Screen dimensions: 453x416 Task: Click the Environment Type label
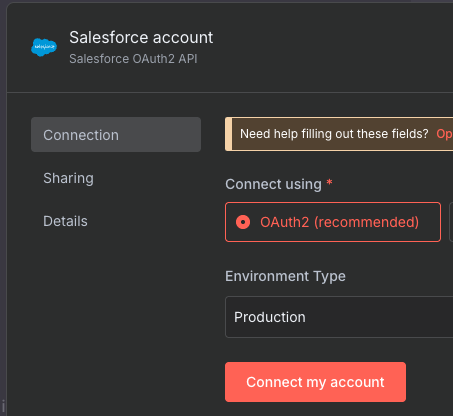(285, 276)
